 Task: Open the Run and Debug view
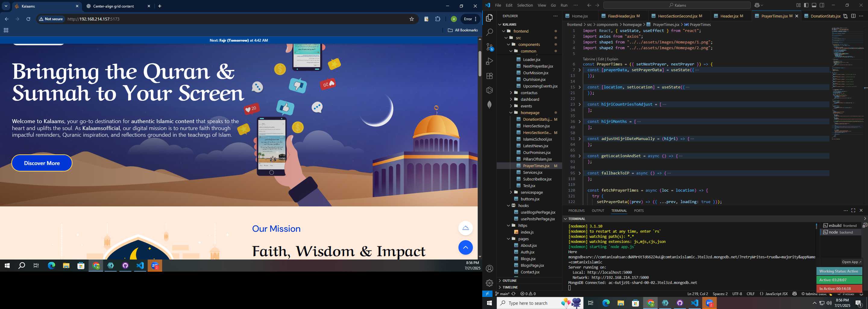tap(489, 61)
